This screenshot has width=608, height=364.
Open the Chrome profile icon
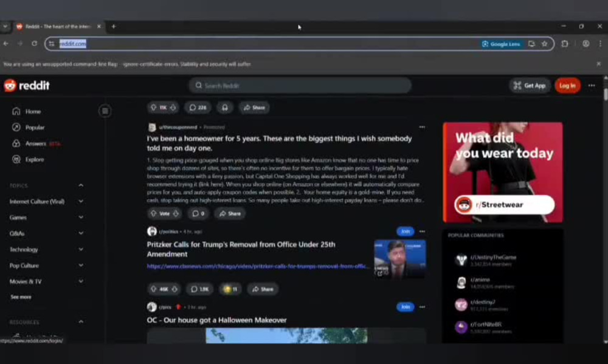(x=586, y=44)
